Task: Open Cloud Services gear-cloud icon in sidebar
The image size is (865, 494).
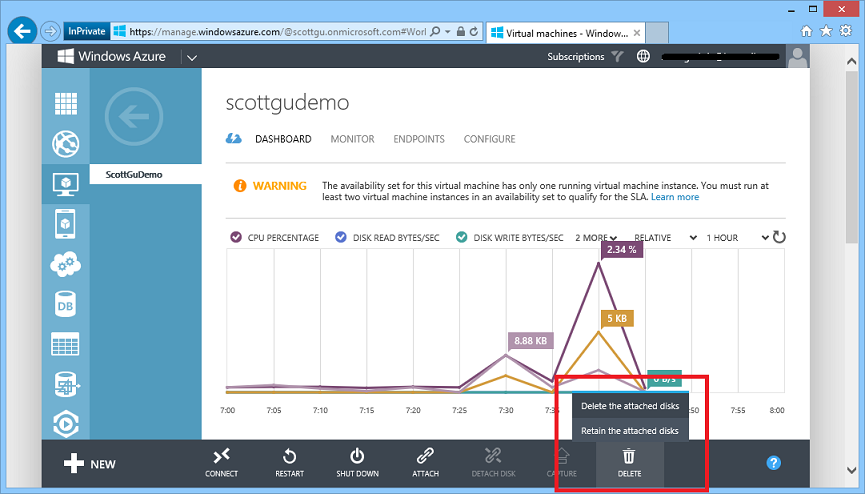Action: (x=66, y=264)
